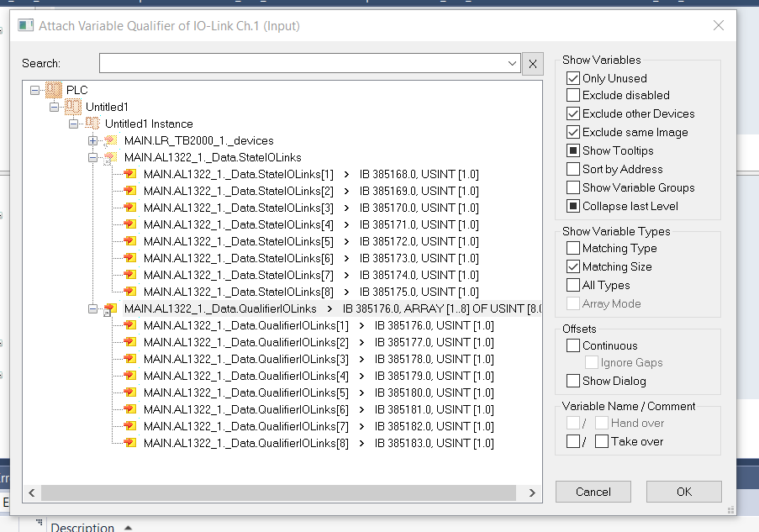Expand the MAIN.LR_TB2000_1._devices node
759x532 pixels.
[x=93, y=141]
